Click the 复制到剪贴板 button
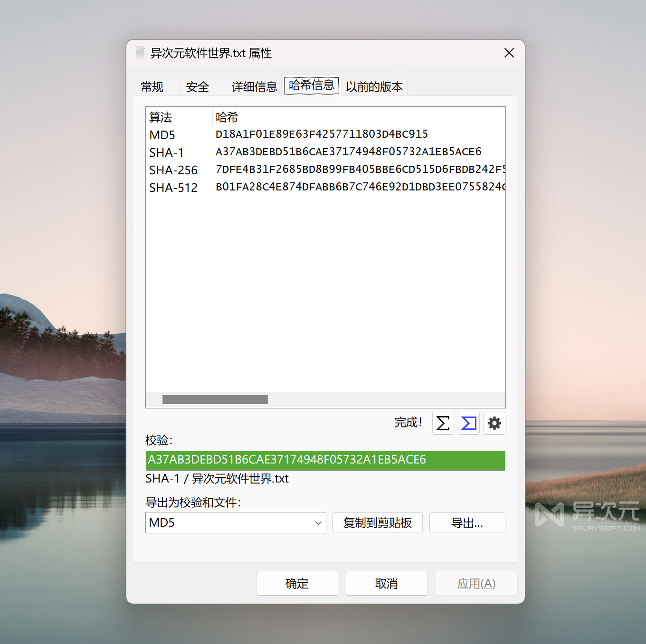Viewport: 646px width, 644px height. tap(377, 522)
